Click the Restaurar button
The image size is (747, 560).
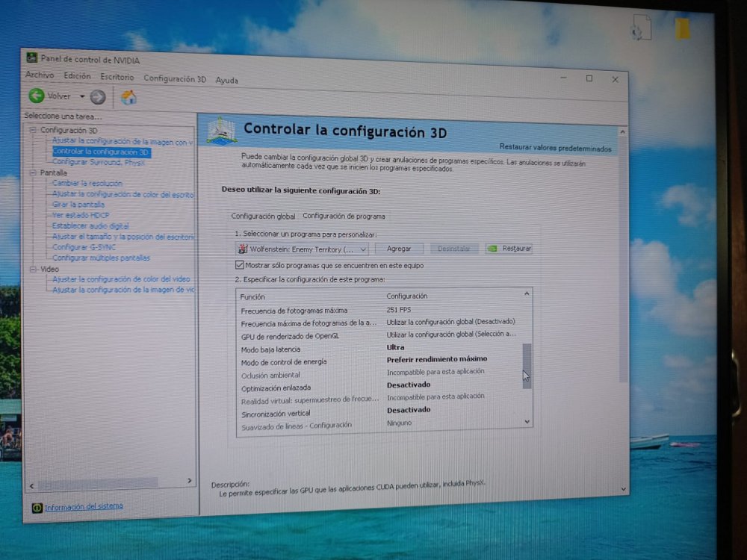[509, 248]
